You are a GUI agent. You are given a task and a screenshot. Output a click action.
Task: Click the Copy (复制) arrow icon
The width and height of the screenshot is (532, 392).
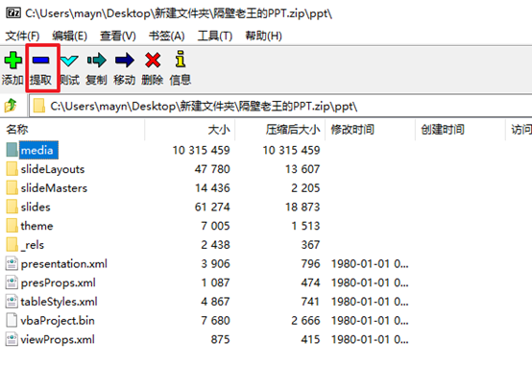[97, 61]
